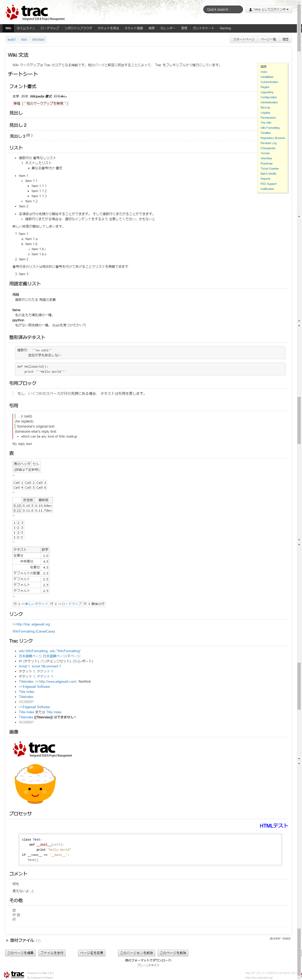The width and height of the screenshot is (302, 980).
Task: Open the Revision Log contents link
Action: click(x=268, y=143)
